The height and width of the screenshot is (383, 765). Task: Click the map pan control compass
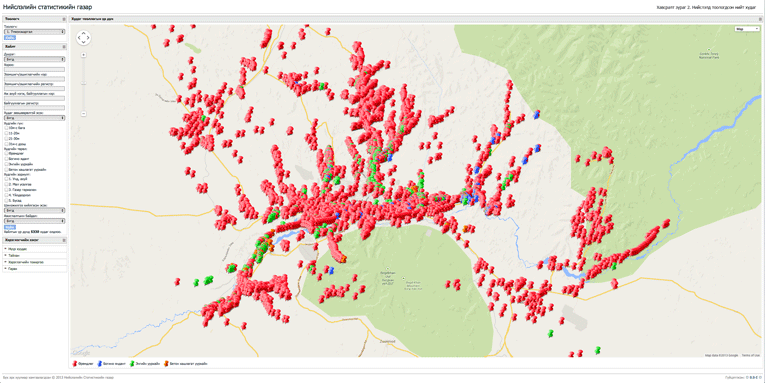83,38
